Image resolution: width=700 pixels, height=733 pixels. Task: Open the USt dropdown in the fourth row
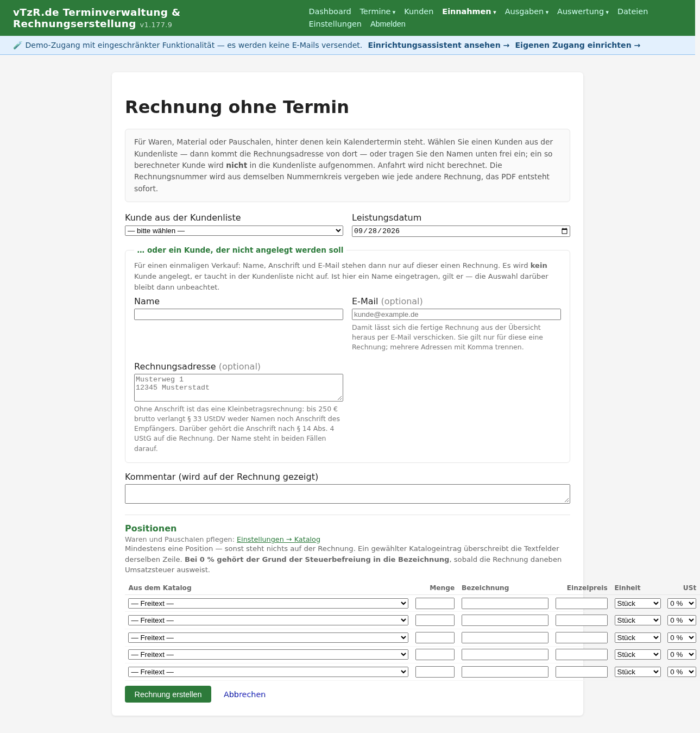pyautogui.click(x=682, y=655)
